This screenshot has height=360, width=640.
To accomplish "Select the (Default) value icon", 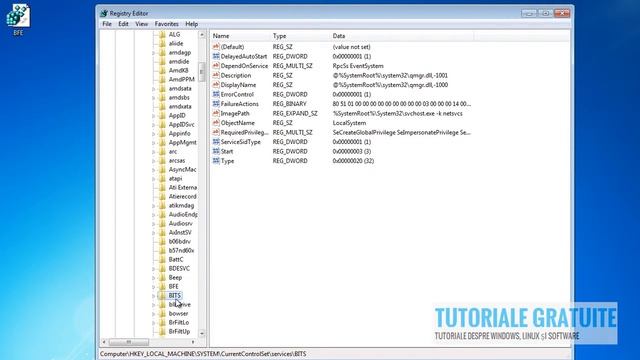I will tap(216, 47).
